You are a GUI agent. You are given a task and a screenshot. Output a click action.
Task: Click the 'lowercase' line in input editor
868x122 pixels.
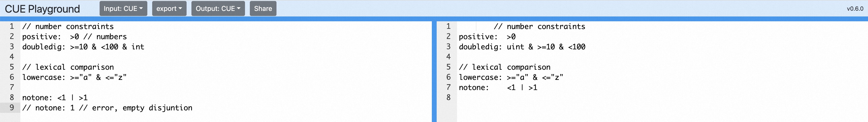[x=74, y=77]
